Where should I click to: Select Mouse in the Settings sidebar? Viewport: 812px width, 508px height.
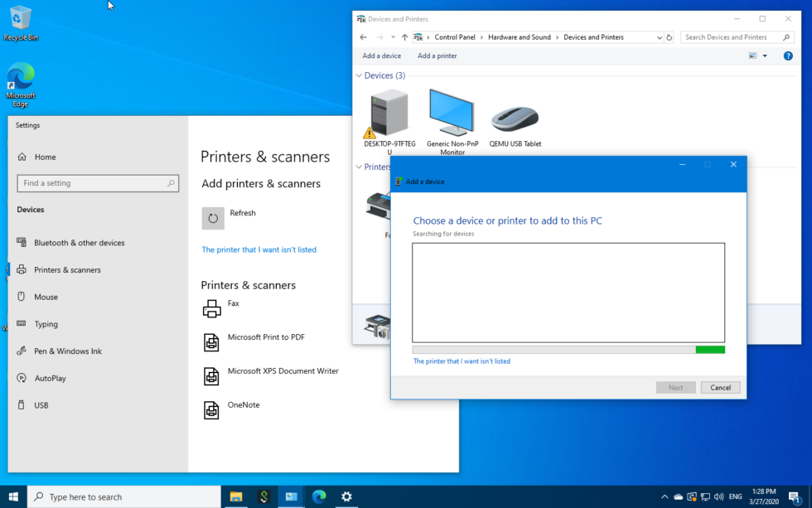click(48, 297)
